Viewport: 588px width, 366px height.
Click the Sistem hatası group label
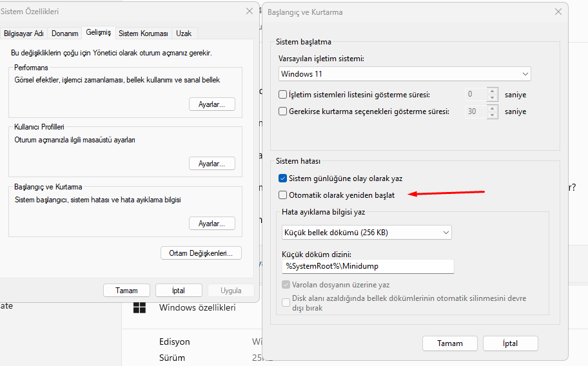pyautogui.click(x=298, y=161)
